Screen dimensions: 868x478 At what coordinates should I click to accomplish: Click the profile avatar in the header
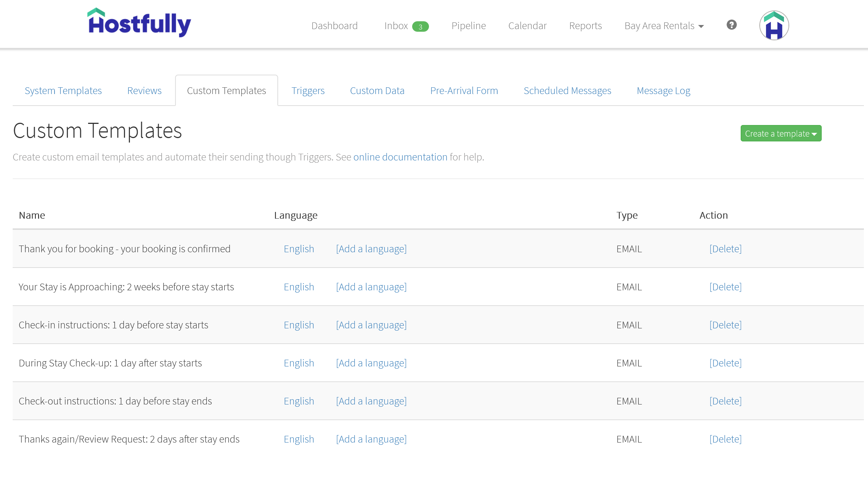[x=774, y=25]
